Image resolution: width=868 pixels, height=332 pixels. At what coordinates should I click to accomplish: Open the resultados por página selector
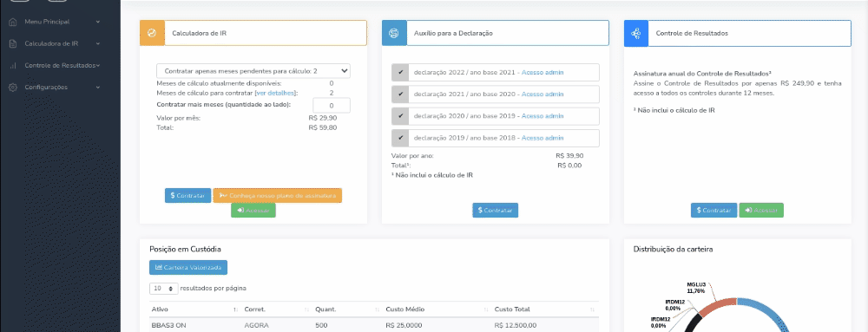[x=164, y=289]
